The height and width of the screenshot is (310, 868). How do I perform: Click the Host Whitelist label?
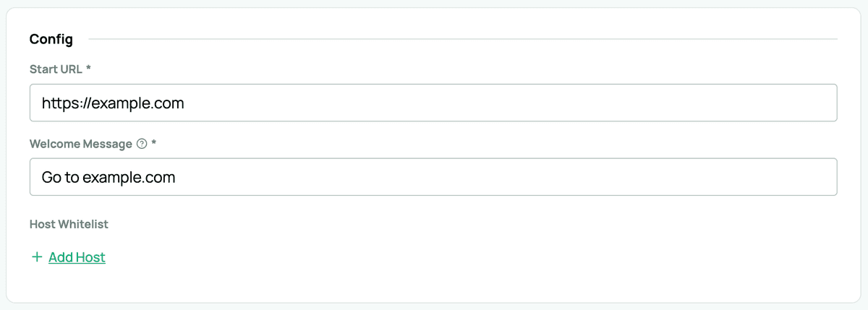point(69,224)
